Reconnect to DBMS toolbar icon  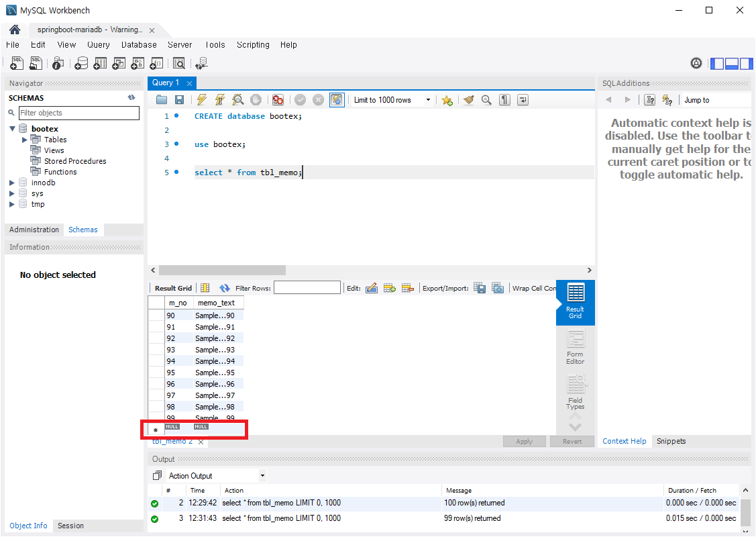pyautogui.click(x=201, y=62)
